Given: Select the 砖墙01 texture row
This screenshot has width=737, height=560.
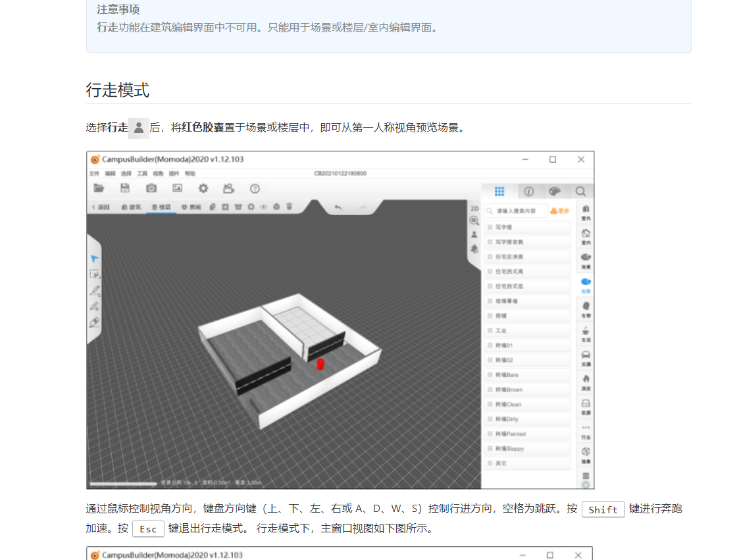Looking at the screenshot, I should click(528, 345).
